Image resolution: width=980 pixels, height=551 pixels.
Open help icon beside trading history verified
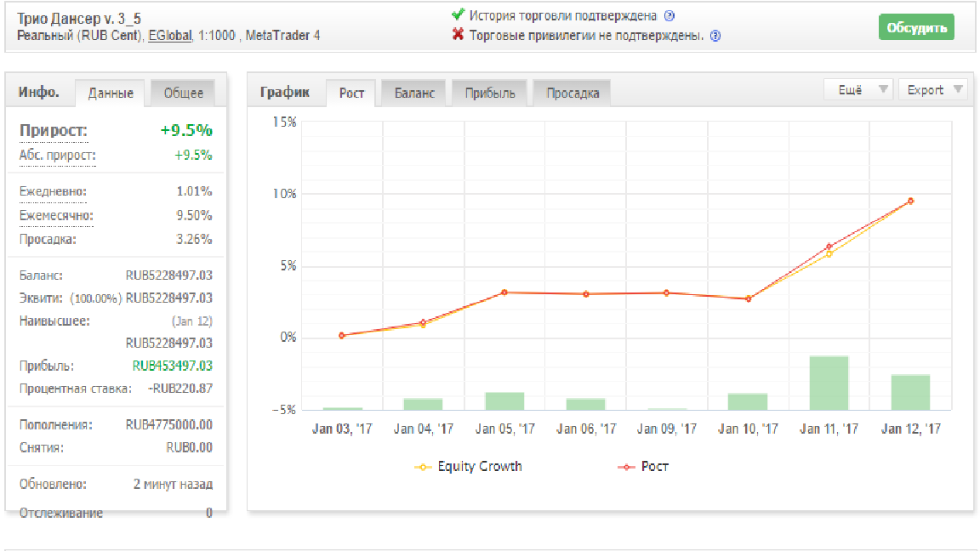point(669,15)
